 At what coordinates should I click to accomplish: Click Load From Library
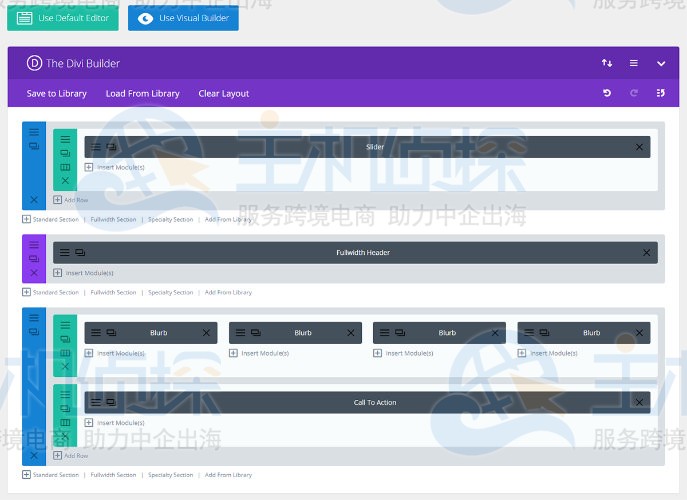(142, 93)
